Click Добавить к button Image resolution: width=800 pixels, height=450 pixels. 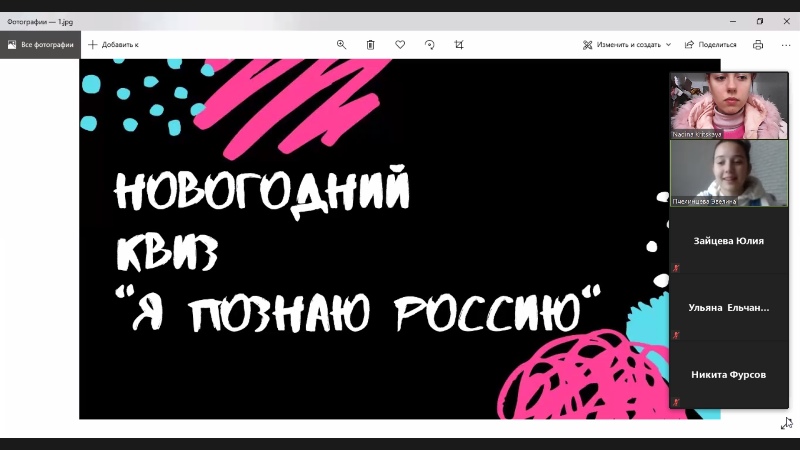click(113, 44)
